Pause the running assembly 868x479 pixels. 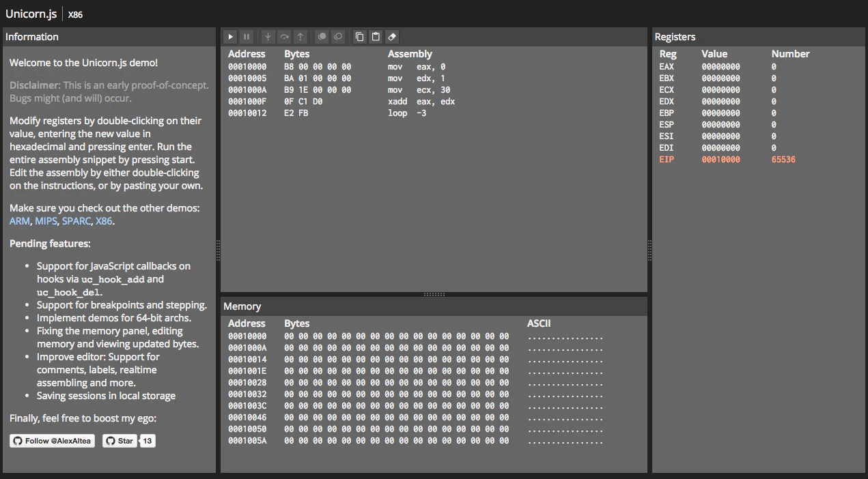click(x=247, y=36)
